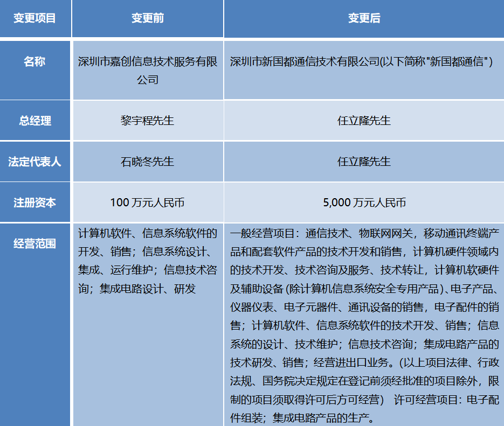This screenshot has width=504, height=426.
Task: Click the 法定代表人 row label
Action: 34,162
